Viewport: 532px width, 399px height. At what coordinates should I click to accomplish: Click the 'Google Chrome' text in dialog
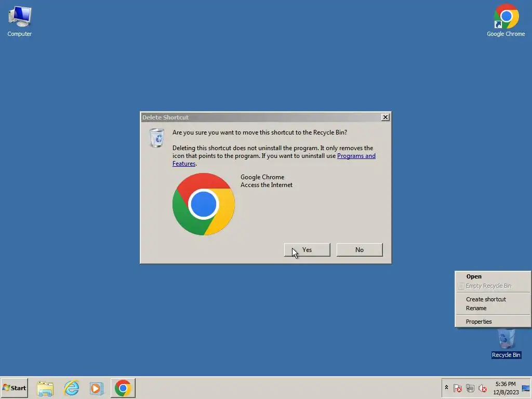262,177
